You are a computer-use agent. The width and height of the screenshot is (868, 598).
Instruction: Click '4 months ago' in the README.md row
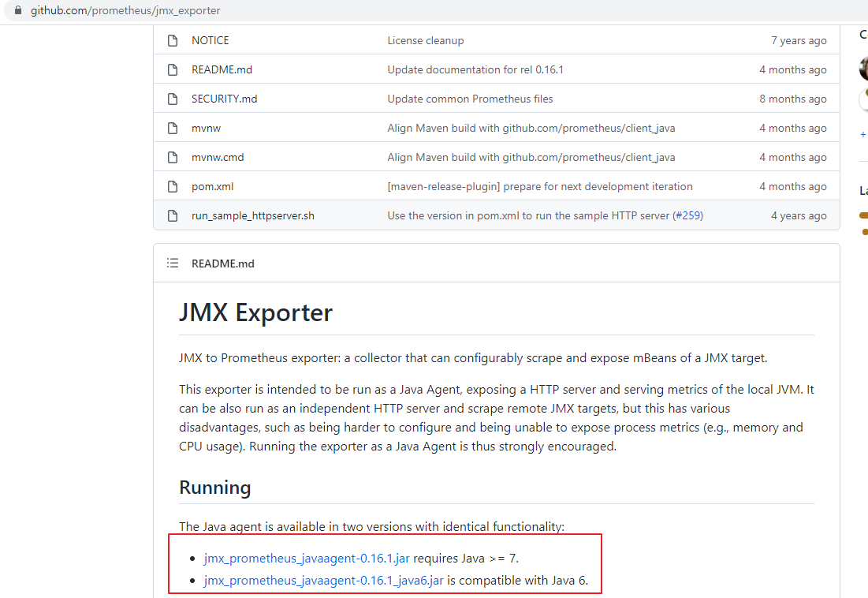793,69
